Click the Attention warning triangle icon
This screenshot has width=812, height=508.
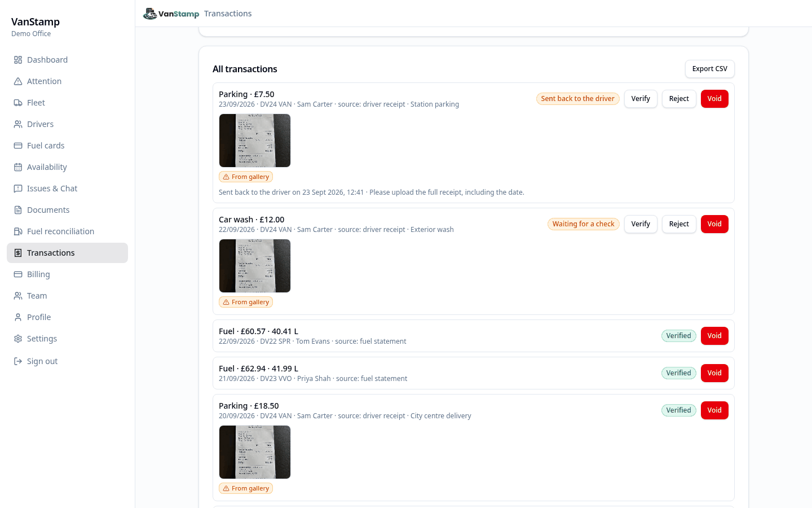[18, 81]
